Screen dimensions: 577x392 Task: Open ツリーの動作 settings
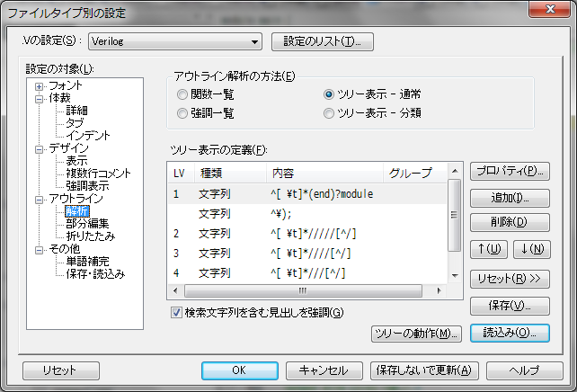416,334
